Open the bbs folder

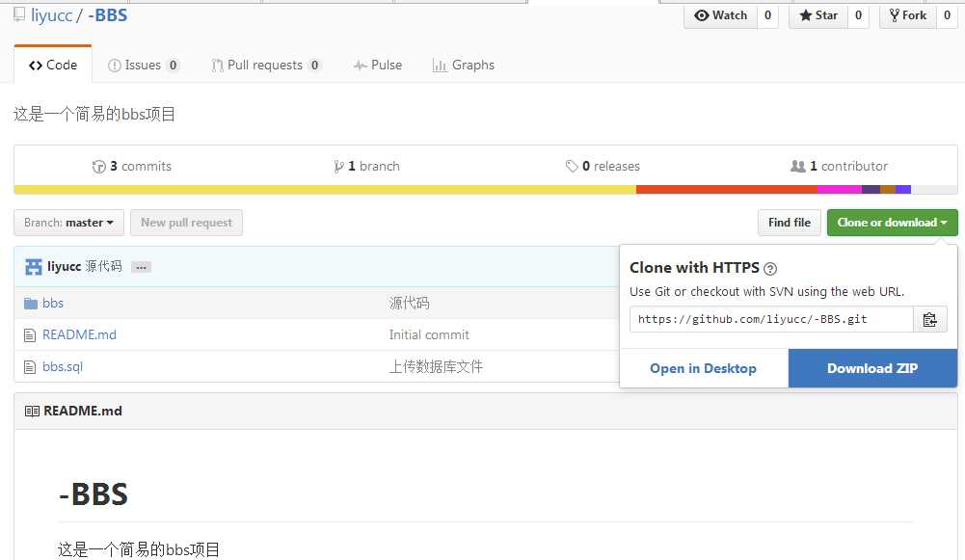(53, 303)
